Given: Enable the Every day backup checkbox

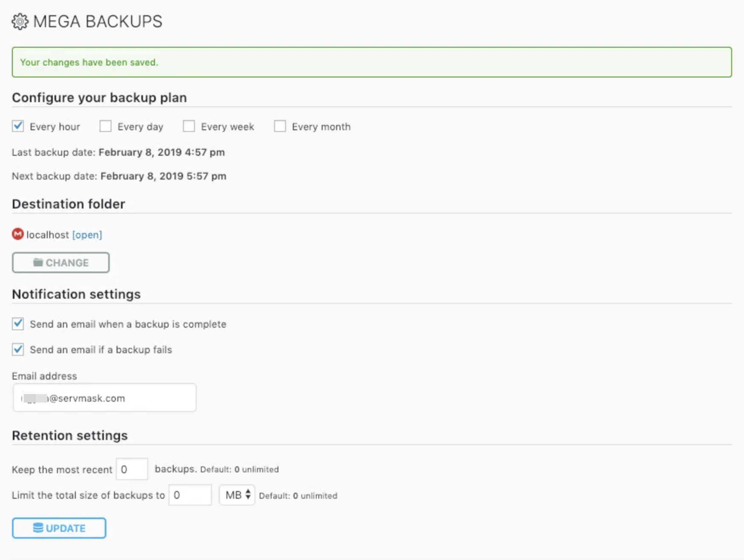Looking at the screenshot, I should pos(106,126).
